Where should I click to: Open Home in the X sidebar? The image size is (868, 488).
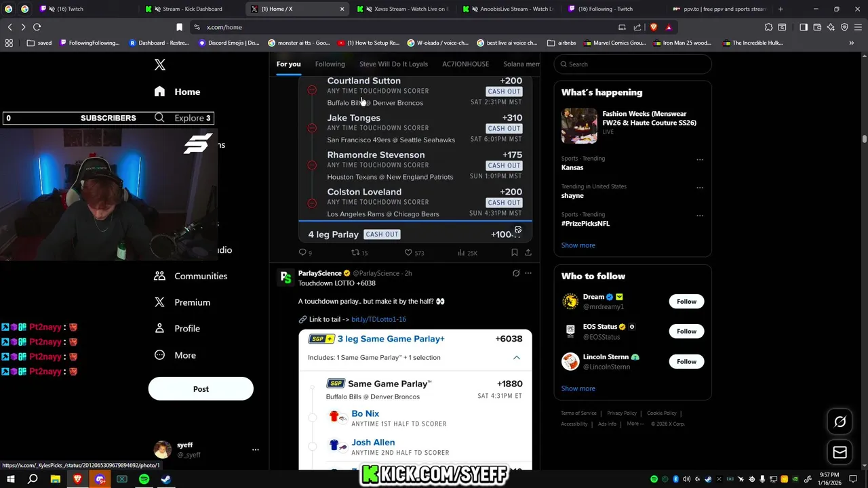pos(177,91)
